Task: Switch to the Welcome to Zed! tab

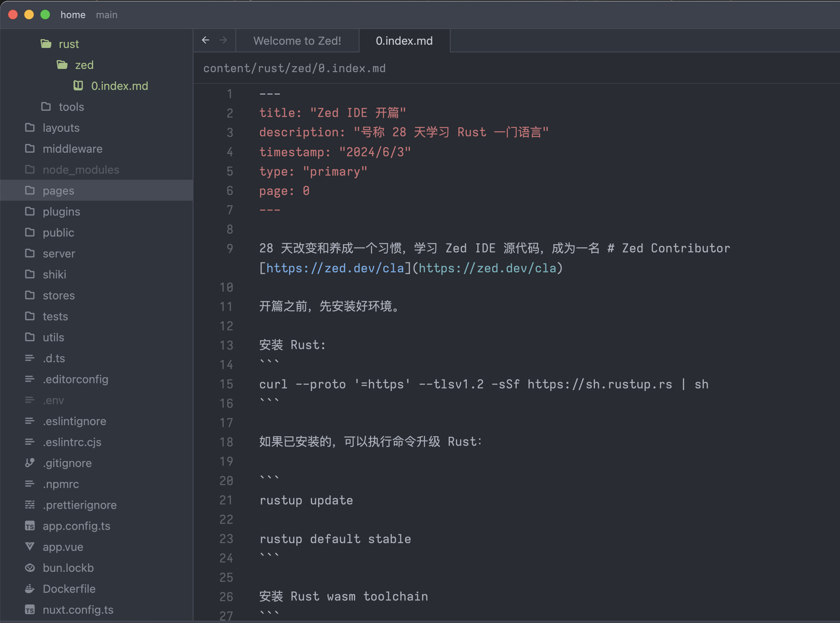Action: coord(297,41)
